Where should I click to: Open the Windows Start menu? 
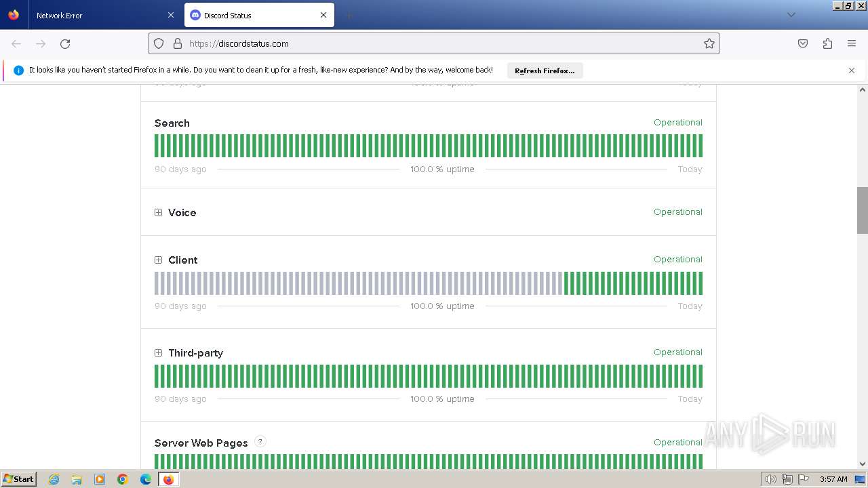click(x=18, y=479)
